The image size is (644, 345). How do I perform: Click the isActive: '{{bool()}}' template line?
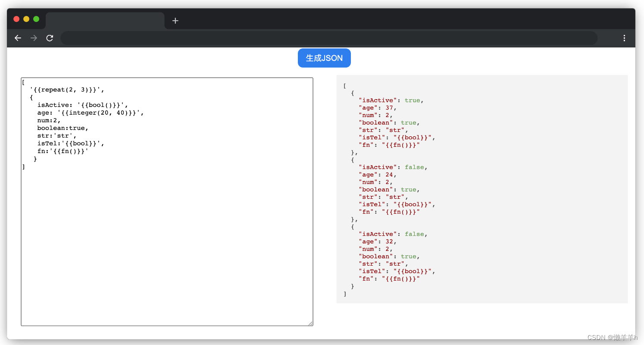point(83,105)
